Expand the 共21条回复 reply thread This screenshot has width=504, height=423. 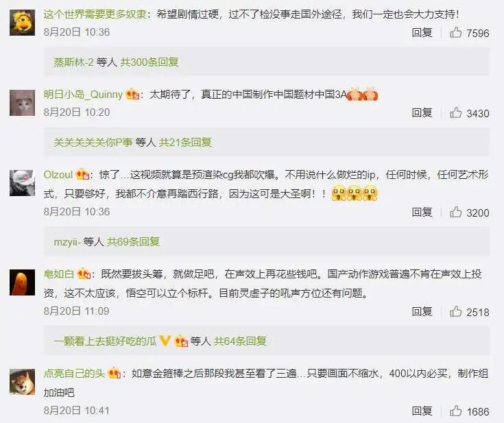coord(185,142)
